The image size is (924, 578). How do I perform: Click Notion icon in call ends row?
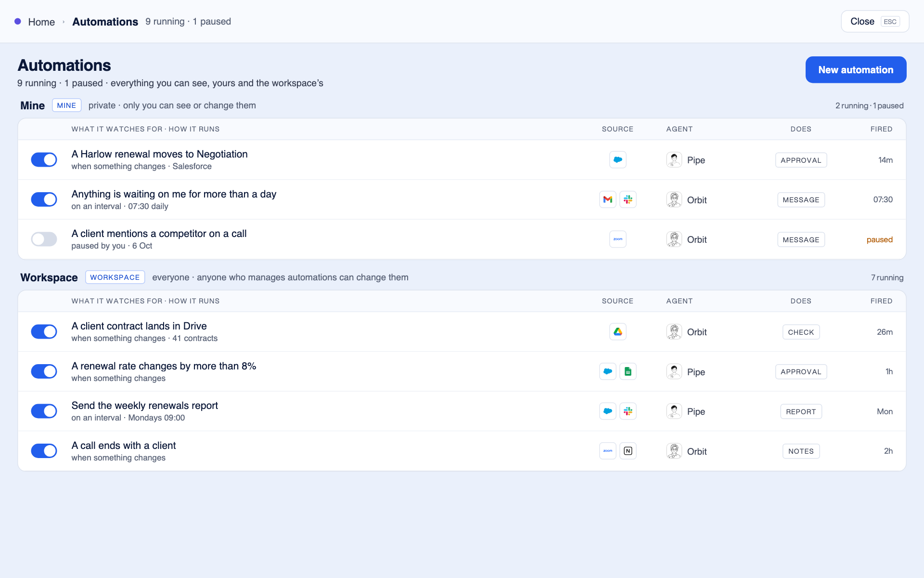coord(628,451)
